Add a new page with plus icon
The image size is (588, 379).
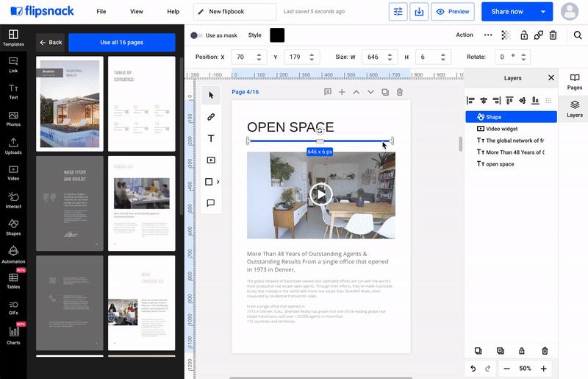pos(342,92)
